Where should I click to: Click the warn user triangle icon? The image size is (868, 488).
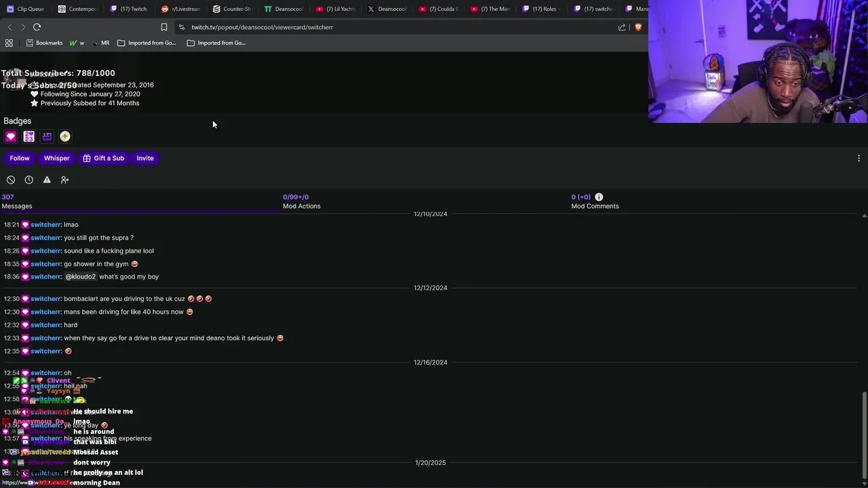[47, 180]
